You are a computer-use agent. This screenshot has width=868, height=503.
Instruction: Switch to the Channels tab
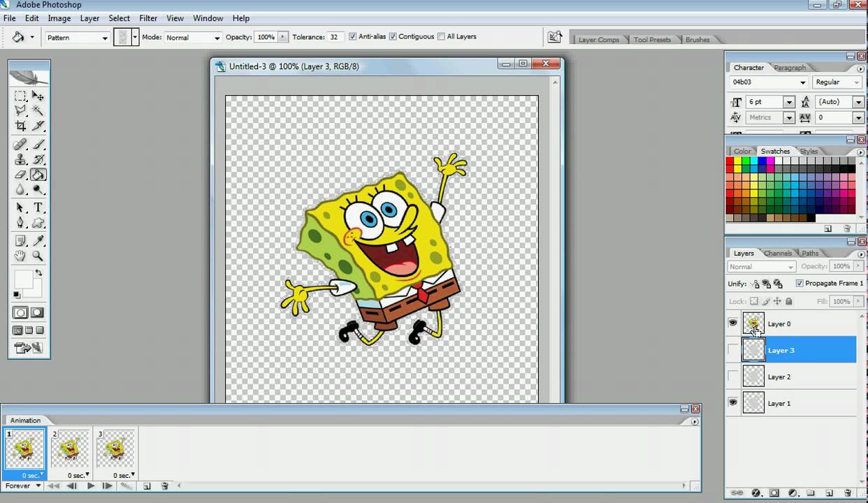(777, 253)
